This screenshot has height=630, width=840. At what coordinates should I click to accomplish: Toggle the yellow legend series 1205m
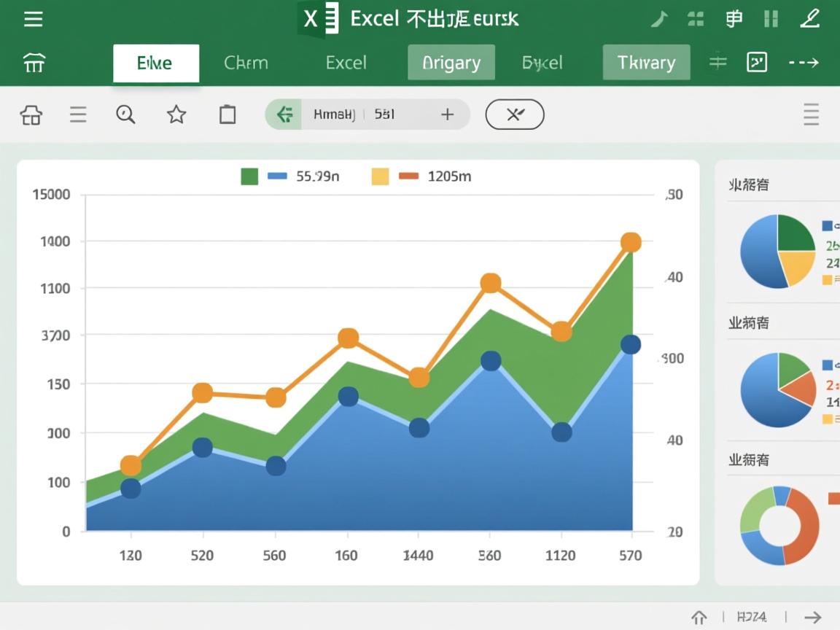coord(380,176)
